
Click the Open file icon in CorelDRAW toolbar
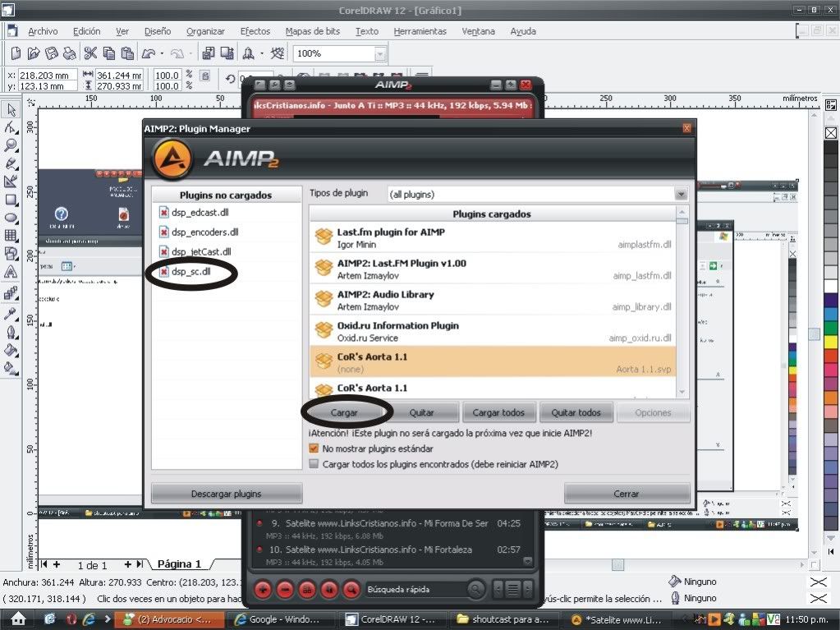pyautogui.click(x=33, y=53)
